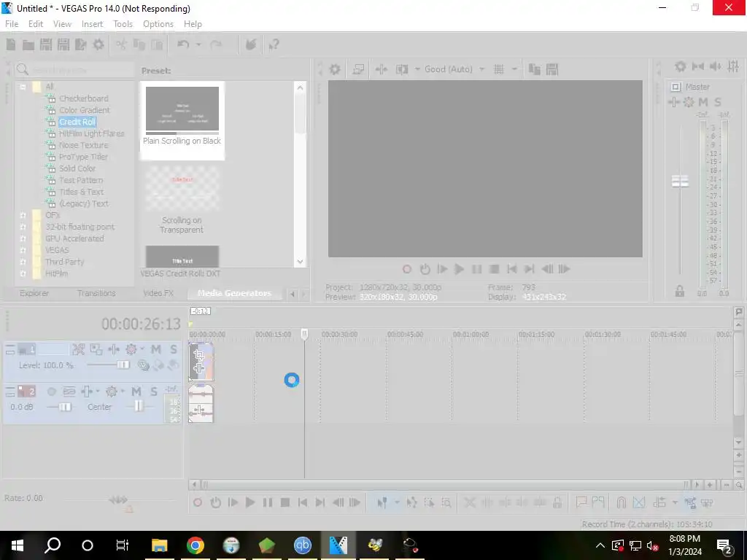Viewport: 747px width, 560px height.
Task: Switch to the Video FX tab
Action: (158, 293)
